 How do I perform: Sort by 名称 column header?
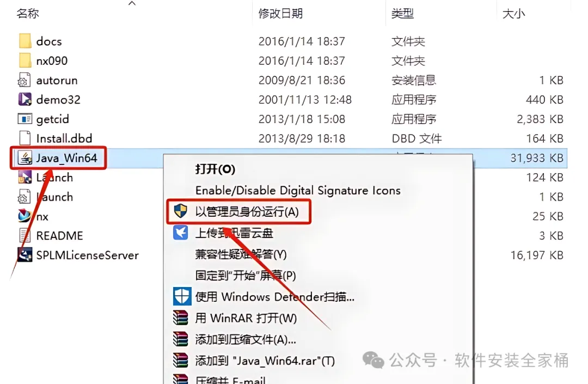tap(28, 14)
